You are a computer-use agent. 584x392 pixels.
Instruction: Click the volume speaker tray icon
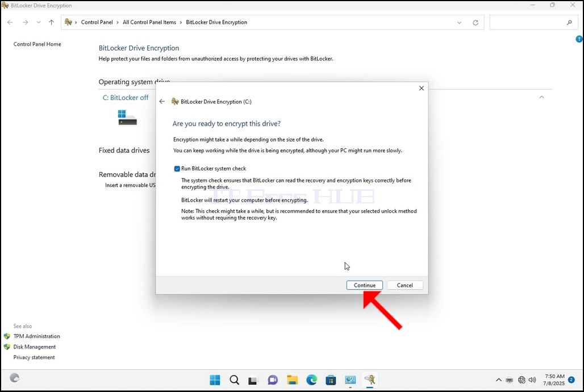pyautogui.click(x=532, y=380)
